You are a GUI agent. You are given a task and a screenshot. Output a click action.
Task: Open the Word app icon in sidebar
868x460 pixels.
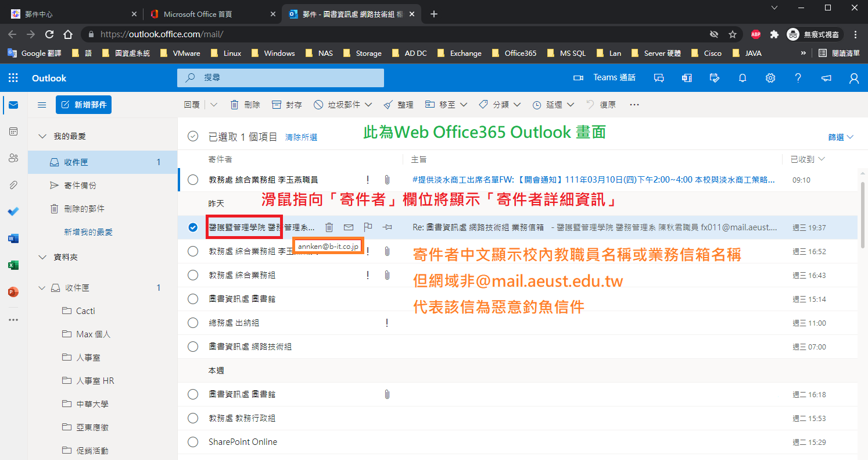click(x=13, y=238)
